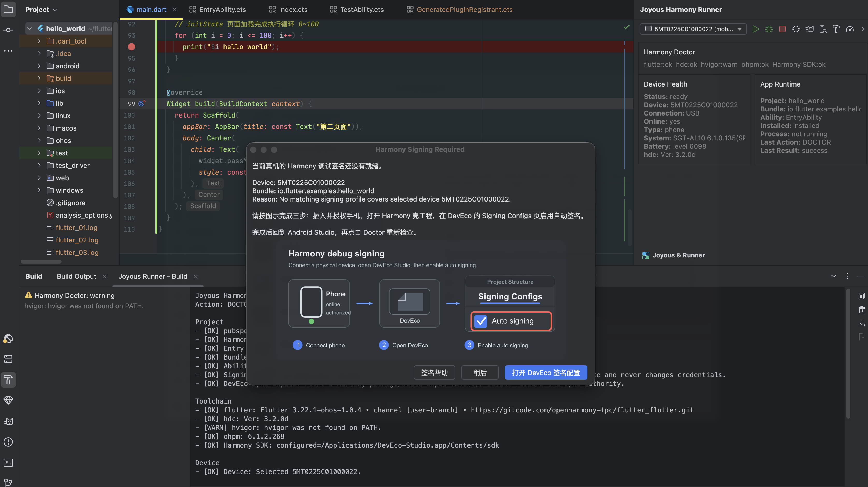The height and width of the screenshot is (487, 868).
Task: Click 打开 DevEco 签名配置 button
Action: click(x=546, y=373)
